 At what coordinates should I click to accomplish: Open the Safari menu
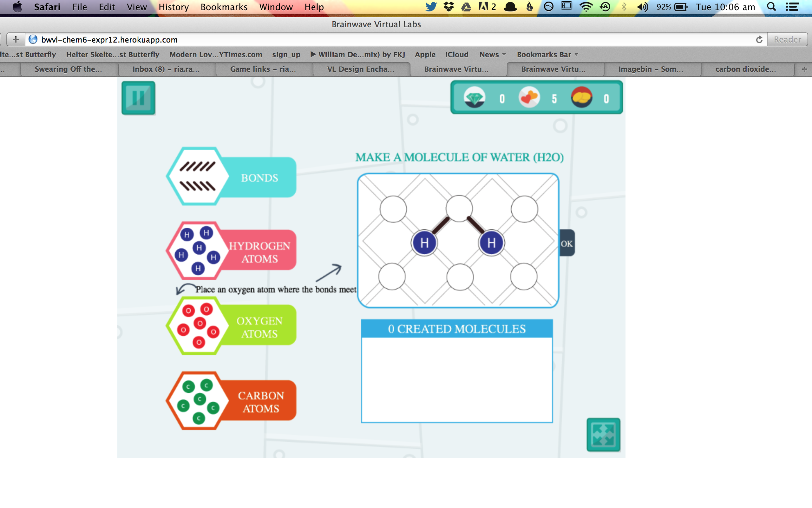47,7
